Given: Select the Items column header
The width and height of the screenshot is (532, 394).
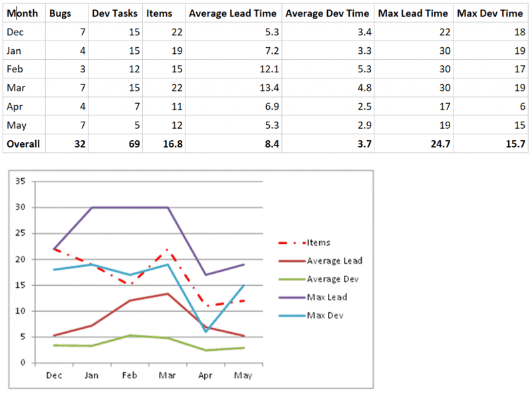Looking at the screenshot, I should pos(164,13).
